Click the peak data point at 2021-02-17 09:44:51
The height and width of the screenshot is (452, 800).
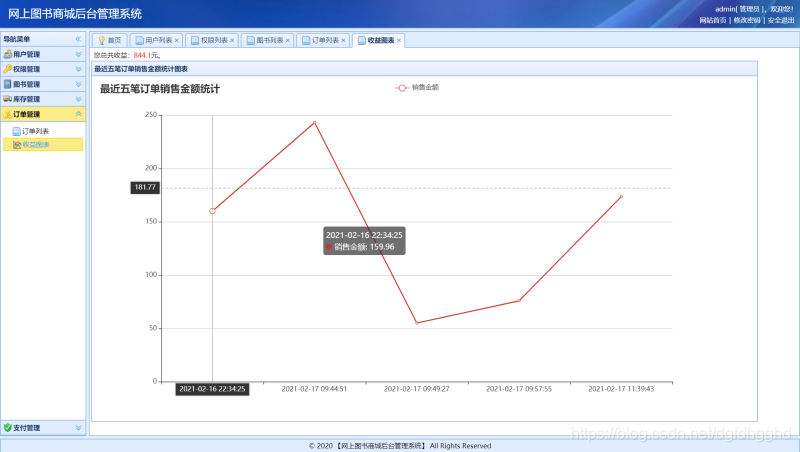(314, 122)
